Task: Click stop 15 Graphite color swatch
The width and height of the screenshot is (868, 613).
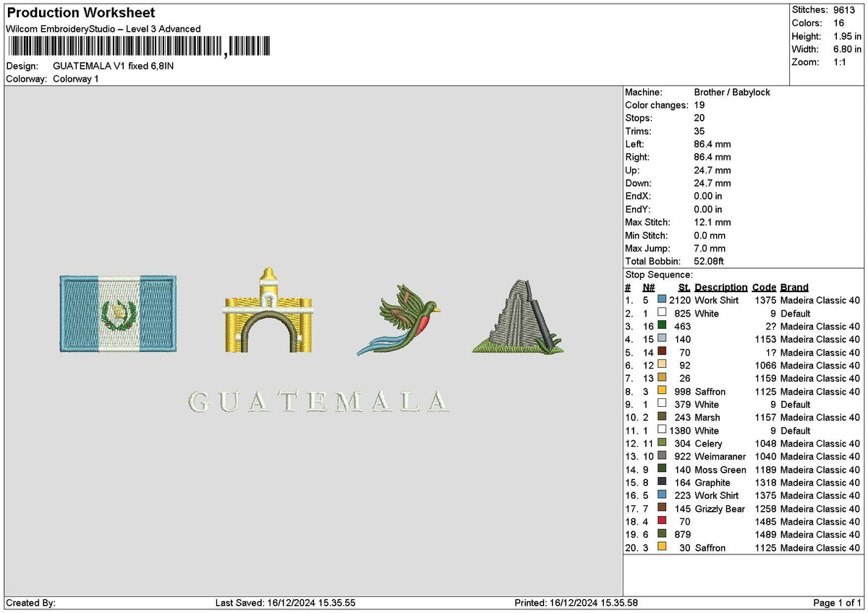Action: pos(662,481)
